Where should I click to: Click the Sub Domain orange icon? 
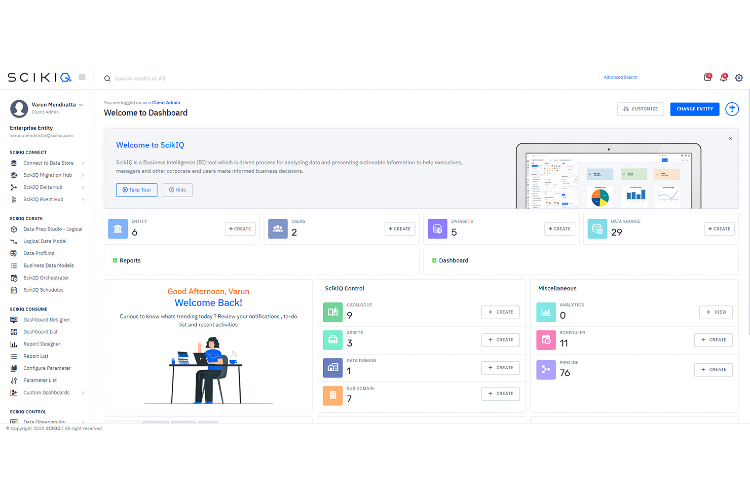(332, 395)
